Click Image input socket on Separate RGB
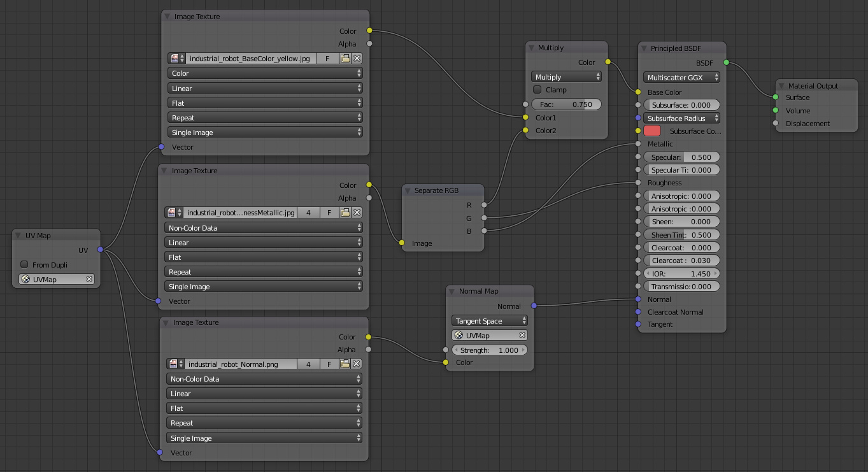Screen dimensions: 868x472 (x=402, y=243)
